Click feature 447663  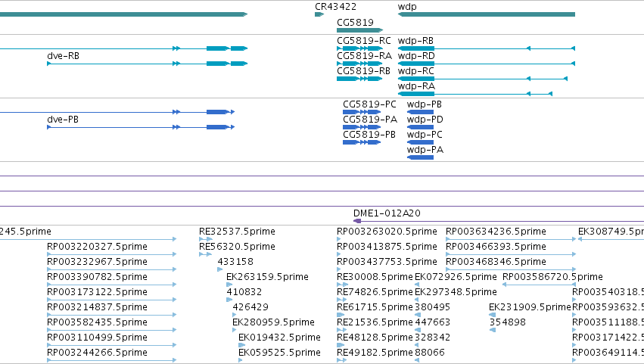point(432,322)
